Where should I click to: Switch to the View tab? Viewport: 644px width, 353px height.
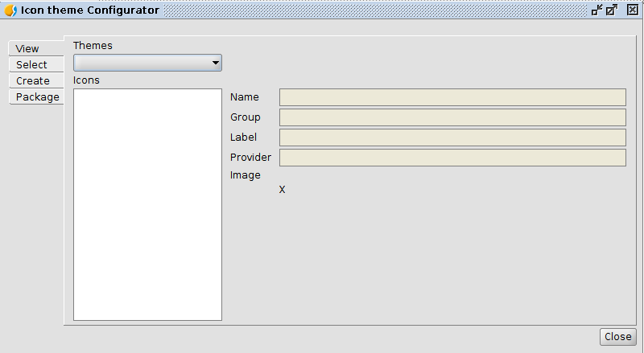point(27,49)
